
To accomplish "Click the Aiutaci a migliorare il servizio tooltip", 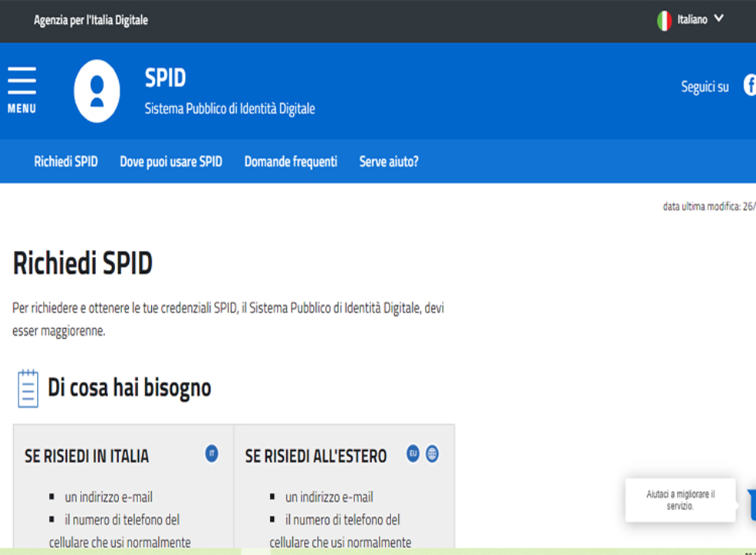I will 680,500.
